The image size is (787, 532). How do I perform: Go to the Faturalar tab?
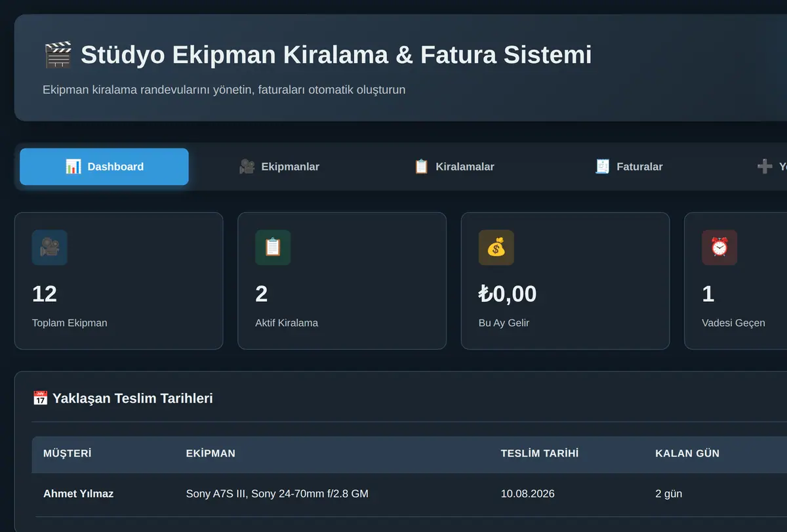tap(629, 167)
